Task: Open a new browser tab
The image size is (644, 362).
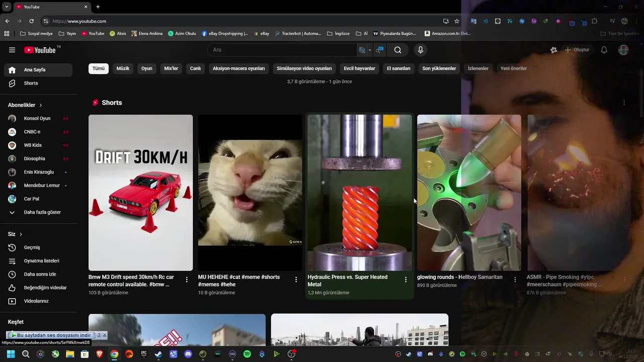Action: (98, 7)
